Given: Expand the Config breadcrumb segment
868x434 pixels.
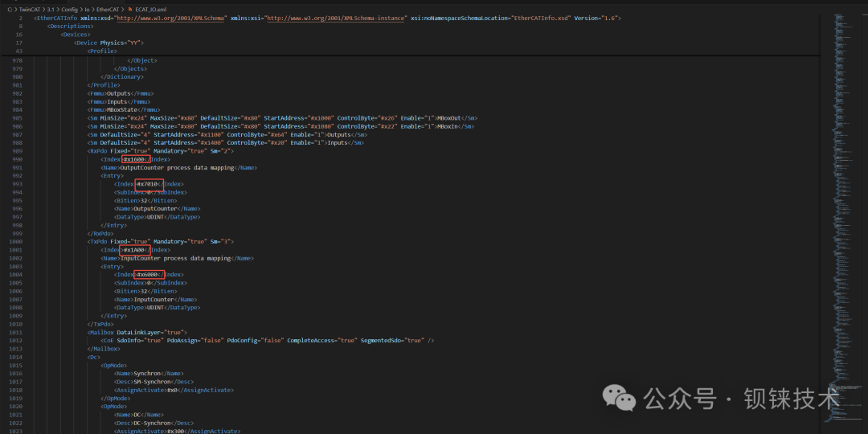Looking at the screenshot, I should point(69,10).
